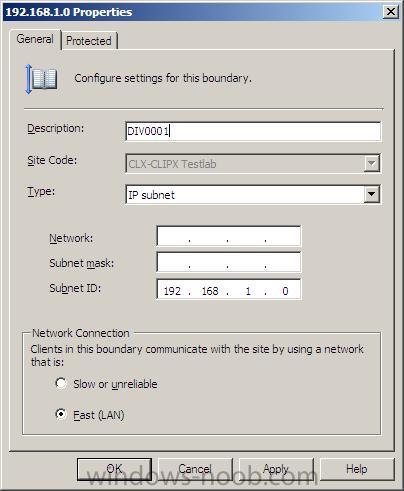The height and width of the screenshot is (491, 404).
Task: Select the Fast (LAN) radio button
Action: (61, 414)
